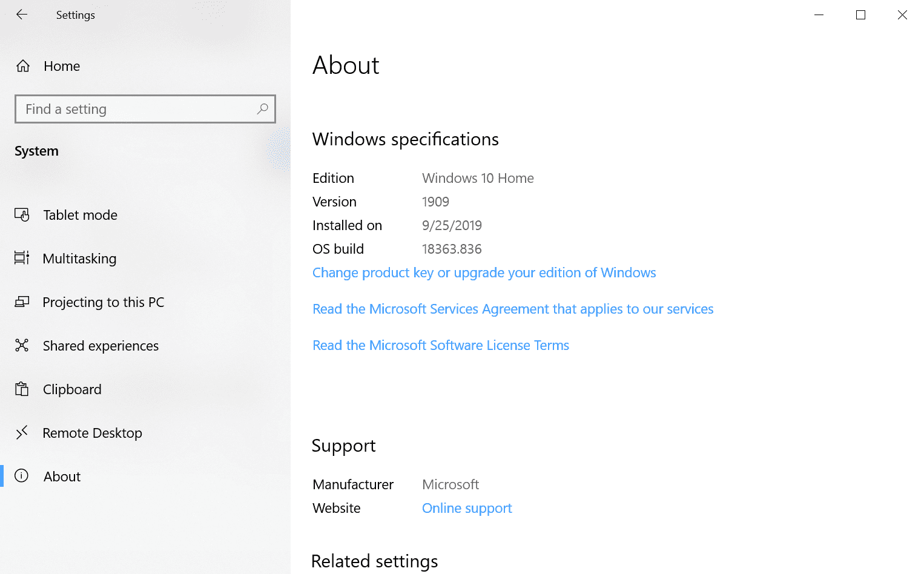Open Home via the house icon
Screen dimensions: 924x574
pyautogui.click(x=23, y=66)
